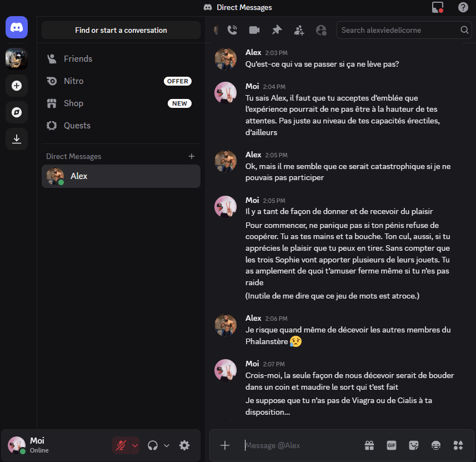Start a video call
Viewport: 476px width, 462px height.
pyautogui.click(x=254, y=30)
